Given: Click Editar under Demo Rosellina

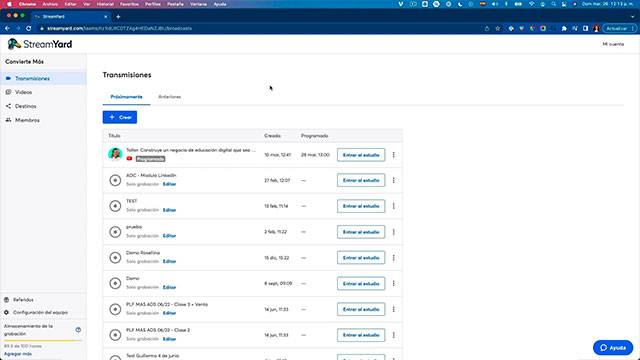Looking at the screenshot, I should 169,262.
